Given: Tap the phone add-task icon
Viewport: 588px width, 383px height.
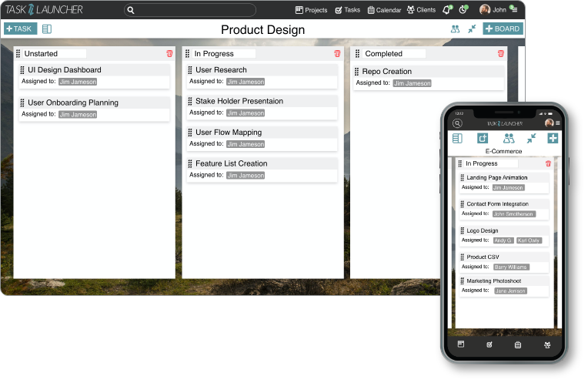Looking at the screenshot, I should [483, 139].
